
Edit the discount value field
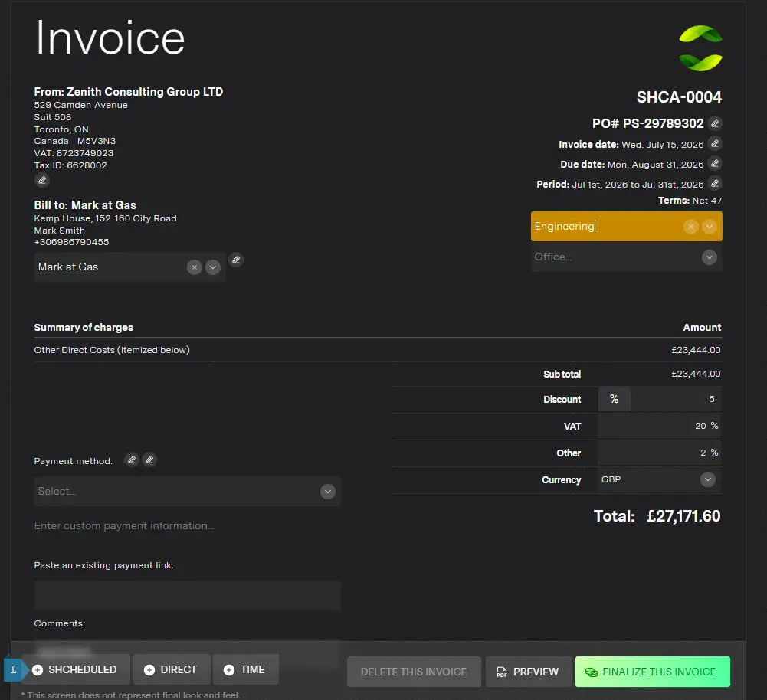coord(676,399)
